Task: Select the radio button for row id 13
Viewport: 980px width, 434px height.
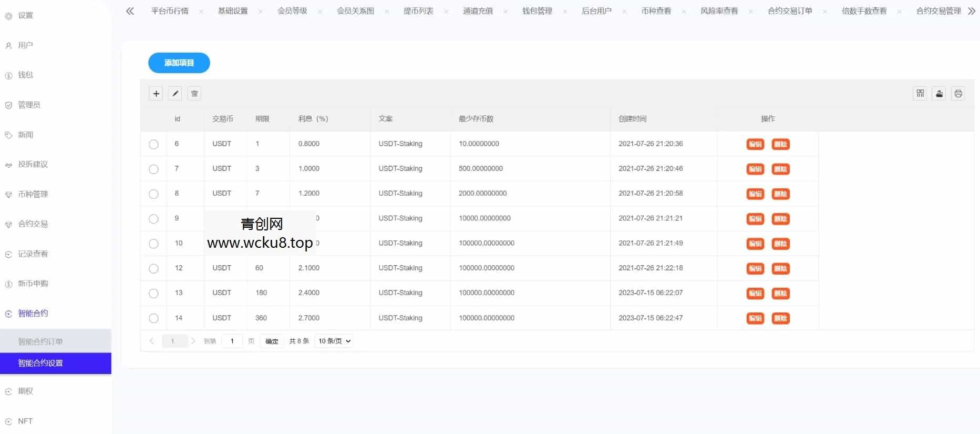Action: pyautogui.click(x=153, y=293)
